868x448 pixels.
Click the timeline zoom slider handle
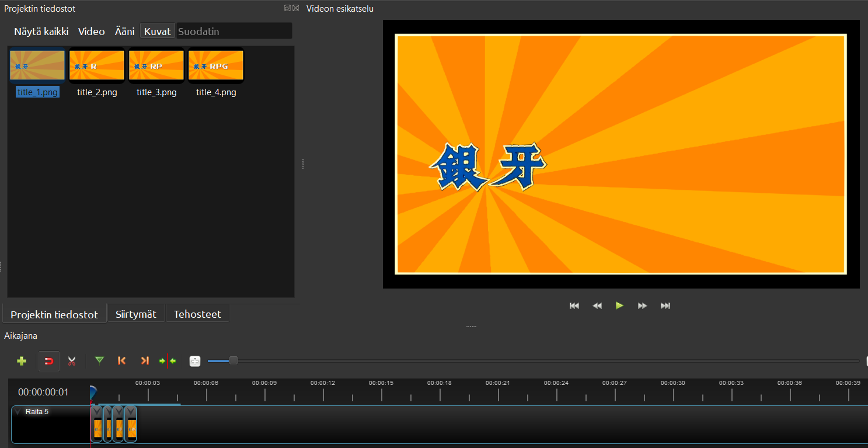pos(233,360)
